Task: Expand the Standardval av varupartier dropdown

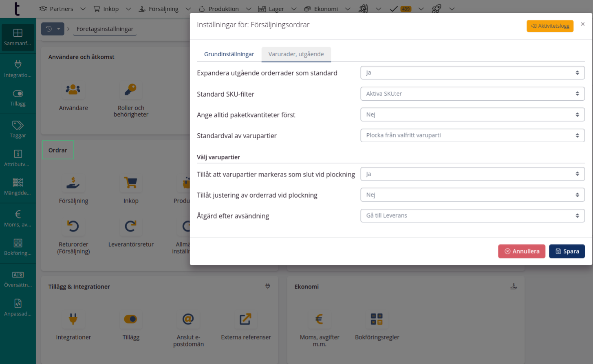Action: pyautogui.click(x=472, y=135)
